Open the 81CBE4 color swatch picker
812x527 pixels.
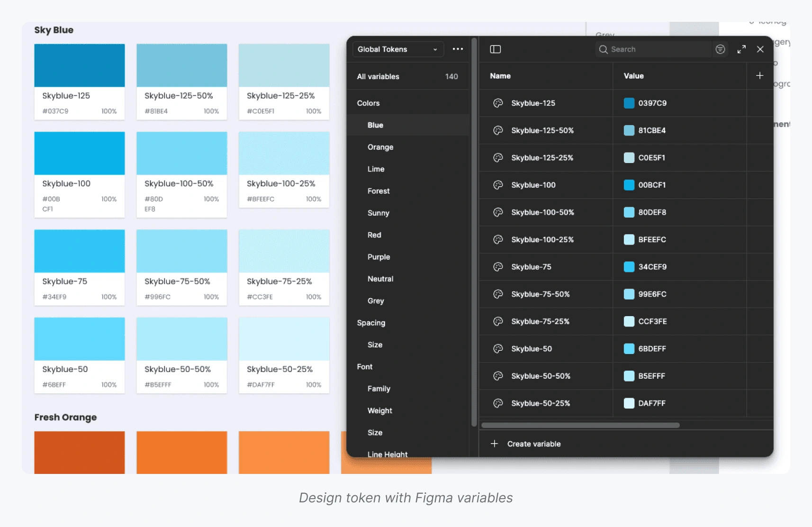629,130
